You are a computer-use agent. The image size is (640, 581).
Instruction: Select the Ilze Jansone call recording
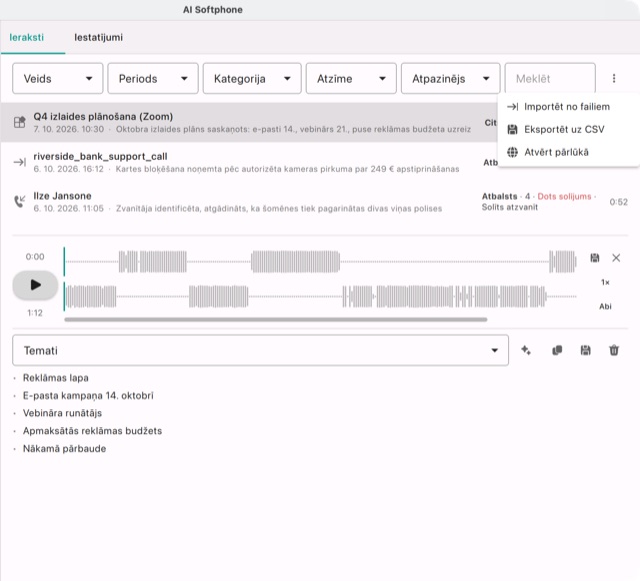tap(320, 202)
